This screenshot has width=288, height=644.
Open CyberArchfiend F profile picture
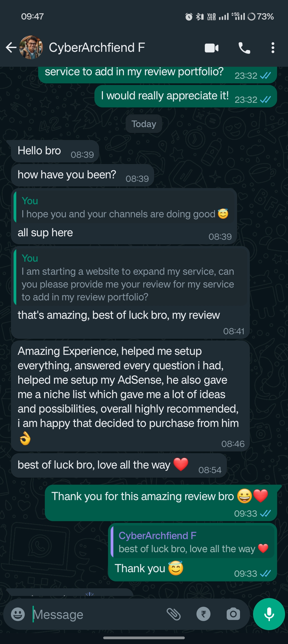tap(31, 48)
